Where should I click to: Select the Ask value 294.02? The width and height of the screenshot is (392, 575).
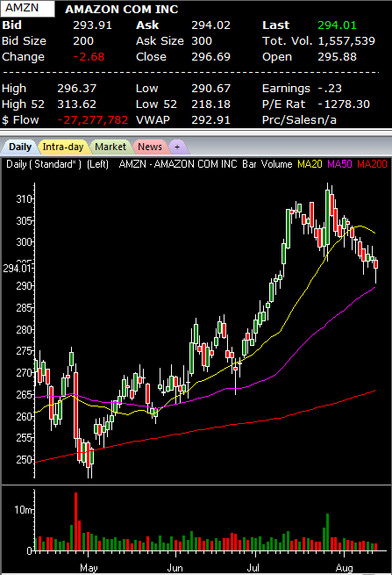(x=210, y=25)
